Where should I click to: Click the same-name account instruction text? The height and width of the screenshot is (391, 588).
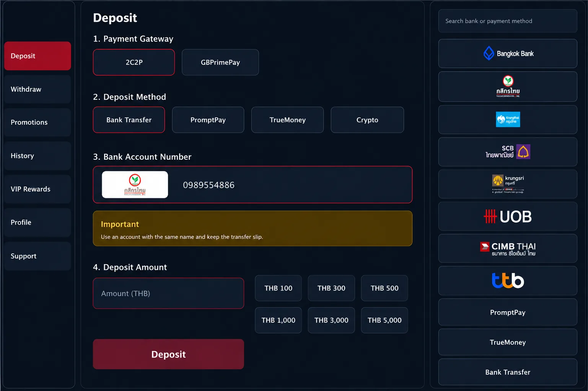tap(182, 237)
